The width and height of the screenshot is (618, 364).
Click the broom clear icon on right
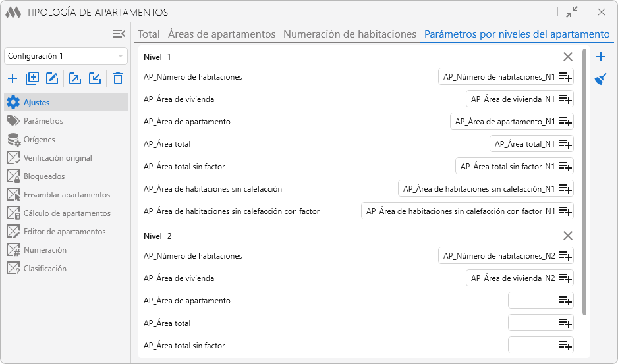(601, 80)
